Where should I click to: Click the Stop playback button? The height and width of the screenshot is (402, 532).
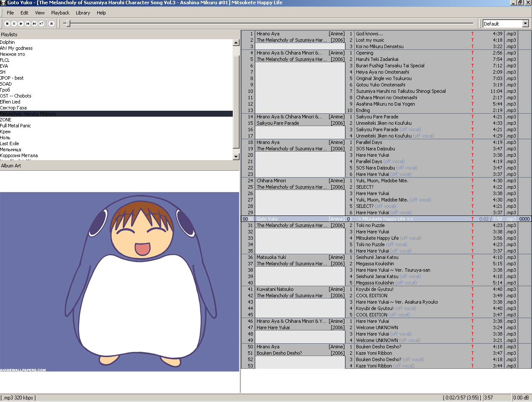point(7,24)
